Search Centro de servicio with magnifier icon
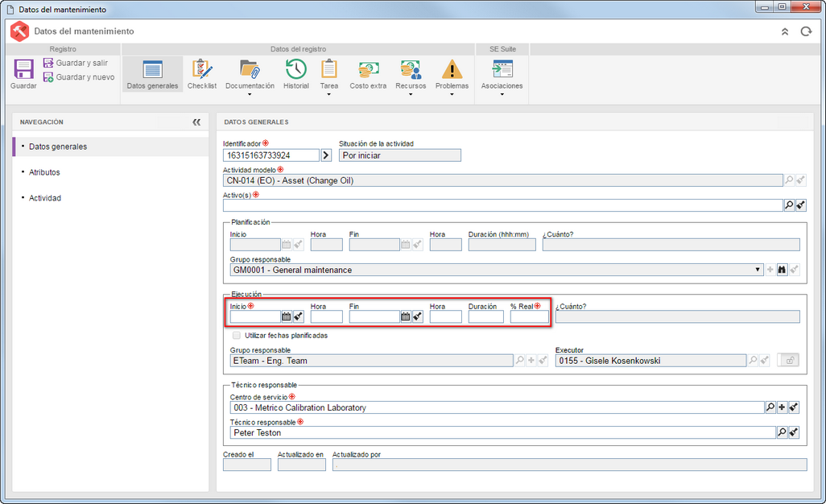This screenshot has width=826, height=504. (770, 407)
